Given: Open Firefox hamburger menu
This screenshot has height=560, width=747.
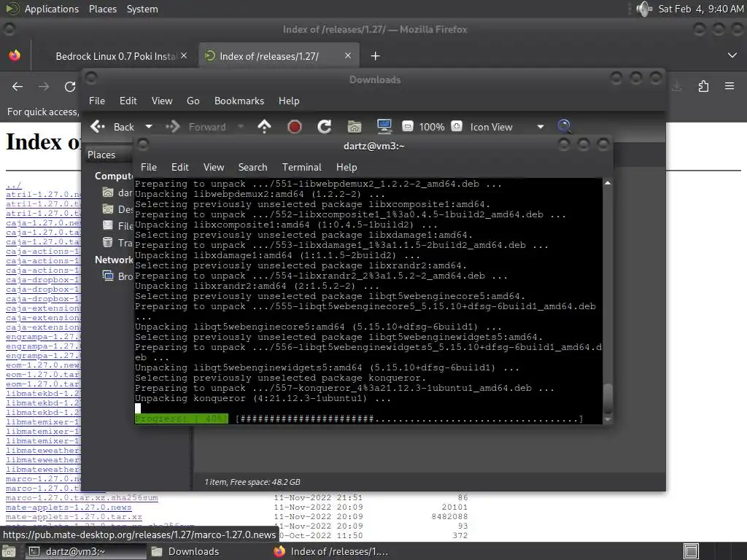Looking at the screenshot, I should click(729, 86).
